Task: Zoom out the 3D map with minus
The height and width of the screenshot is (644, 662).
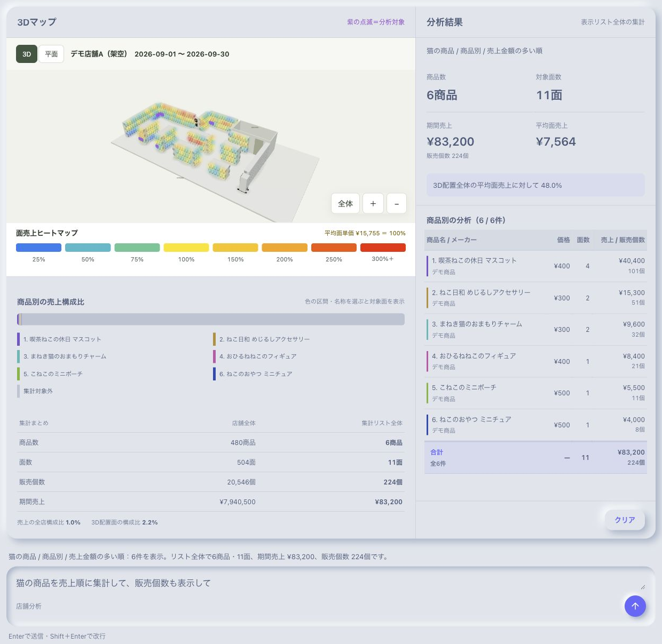Action: pyautogui.click(x=397, y=203)
